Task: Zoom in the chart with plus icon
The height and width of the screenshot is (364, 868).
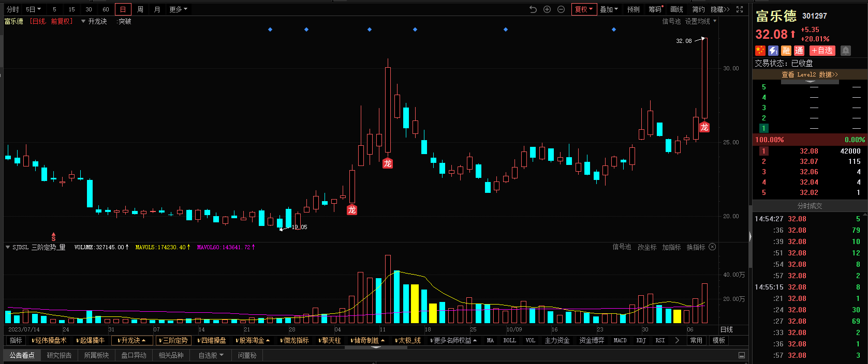Action: pos(547,9)
